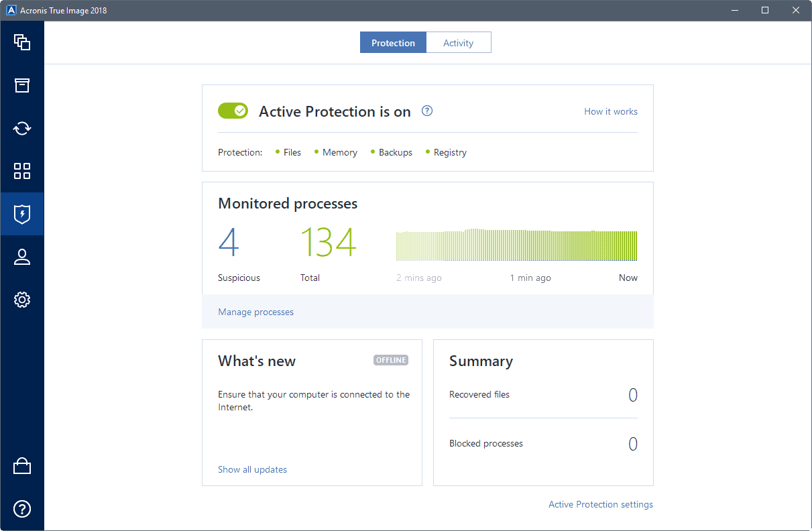Turn off Active Protection
The width and height of the screenshot is (812, 531).
(x=233, y=110)
